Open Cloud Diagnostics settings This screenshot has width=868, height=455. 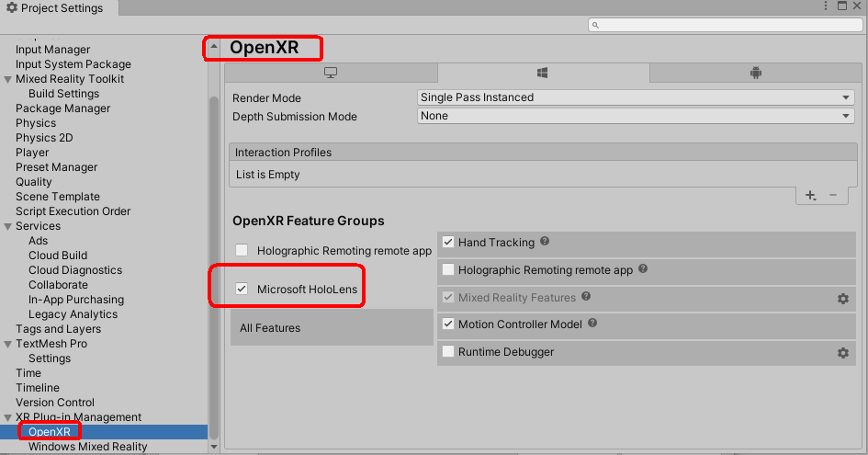tap(75, 270)
